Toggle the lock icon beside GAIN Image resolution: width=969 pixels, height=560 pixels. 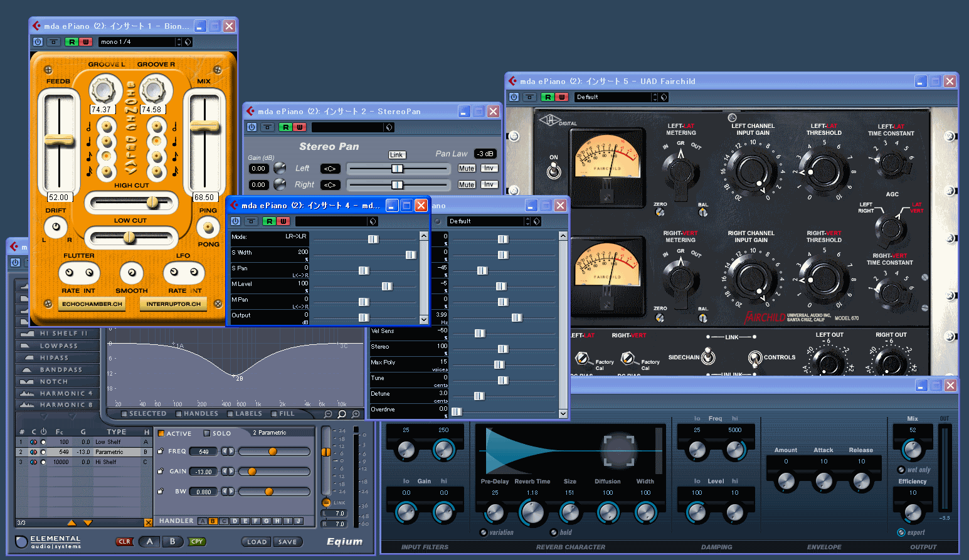(161, 471)
